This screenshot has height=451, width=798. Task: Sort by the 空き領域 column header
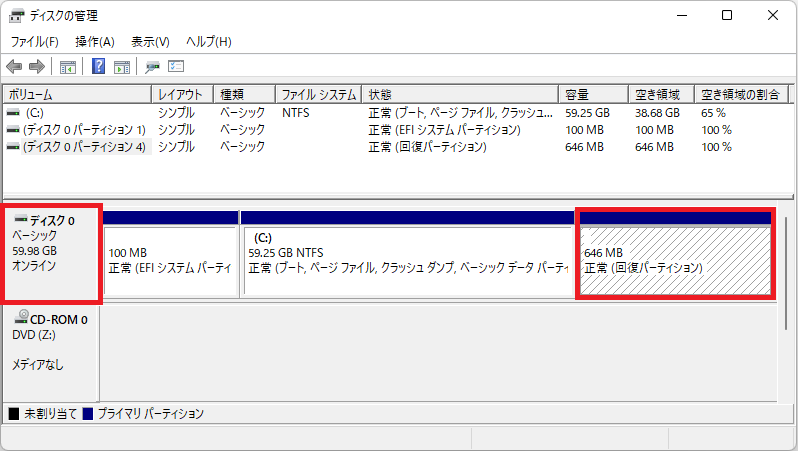(662, 94)
